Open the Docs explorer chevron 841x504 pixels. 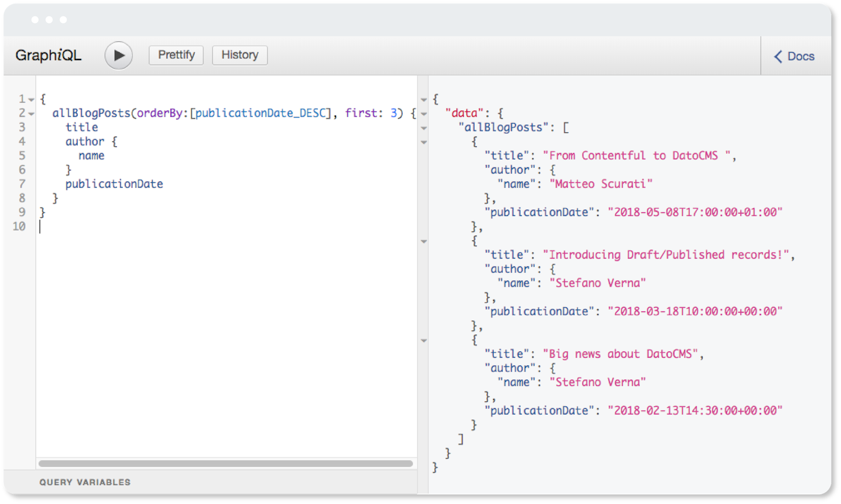click(x=779, y=56)
